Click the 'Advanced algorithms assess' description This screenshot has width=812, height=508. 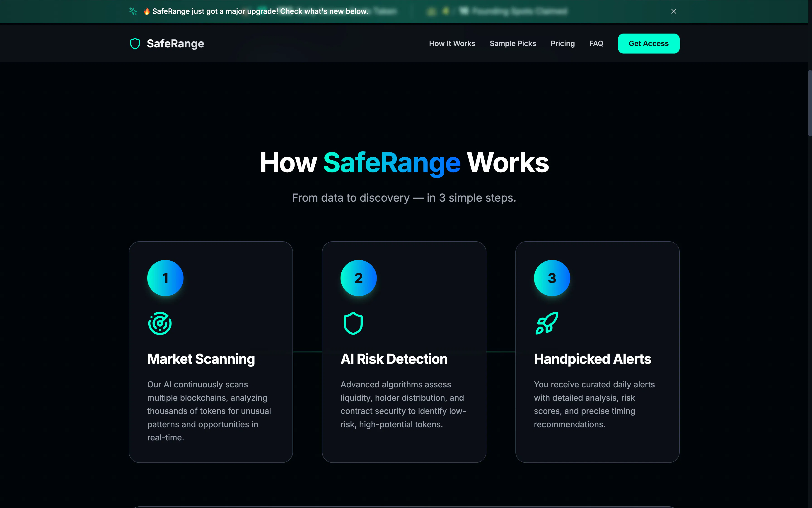click(403, 404)
